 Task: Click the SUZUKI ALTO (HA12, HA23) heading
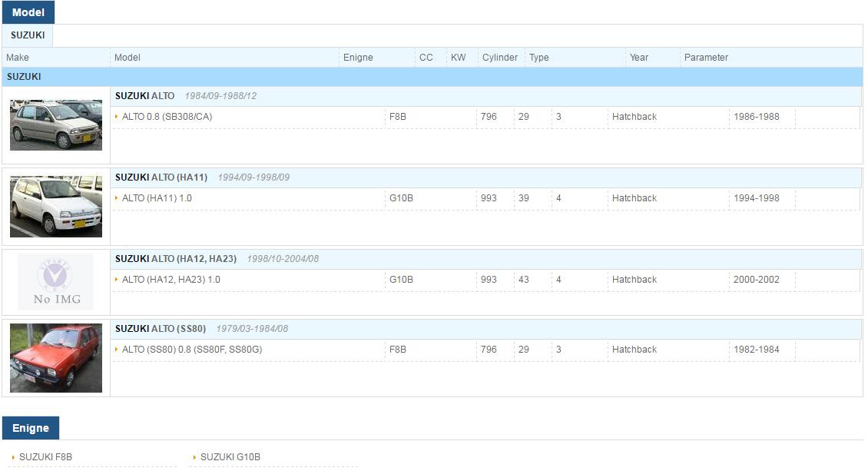pyautogui.click(x=175, y=259)
